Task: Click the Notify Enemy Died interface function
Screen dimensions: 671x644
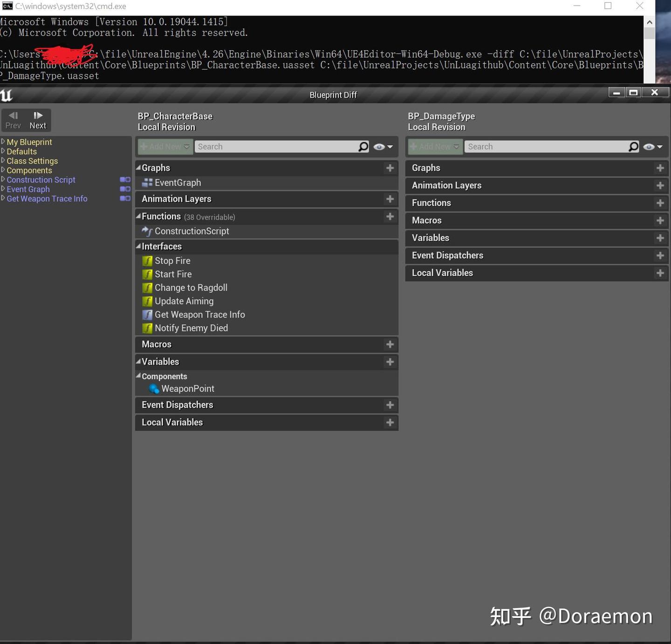Action: point(191,328)
